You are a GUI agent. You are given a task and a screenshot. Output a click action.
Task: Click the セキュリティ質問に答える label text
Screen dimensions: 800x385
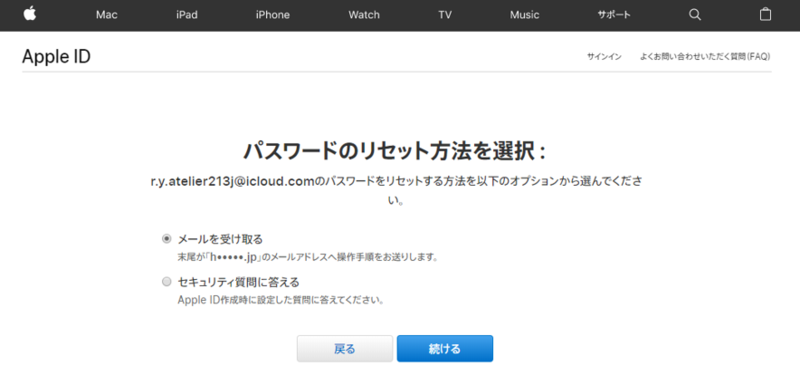238,282
